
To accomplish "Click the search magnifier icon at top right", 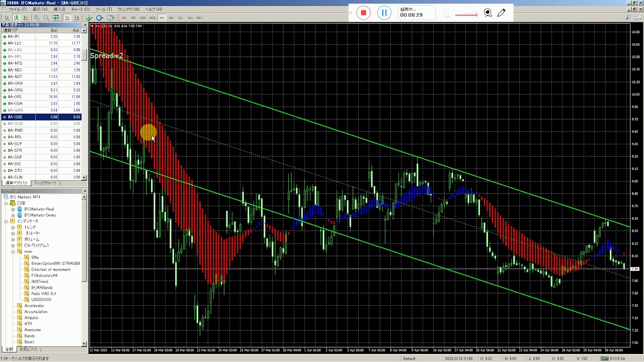I will click(628, 18).
